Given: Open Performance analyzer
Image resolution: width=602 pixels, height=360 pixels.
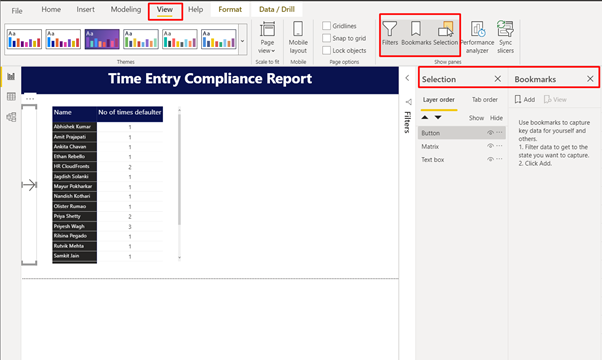Looking at the screenshot, I should pyautogui.click(x=477, y=37).
